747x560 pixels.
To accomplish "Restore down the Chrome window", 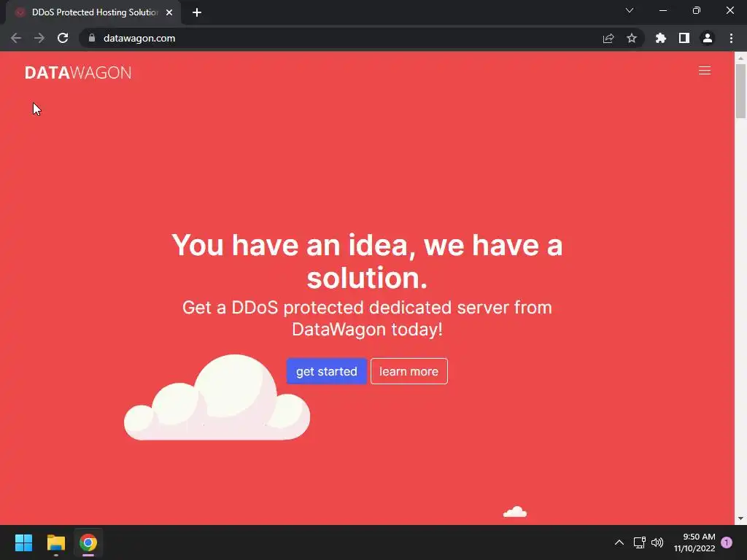I will (696, 10).
